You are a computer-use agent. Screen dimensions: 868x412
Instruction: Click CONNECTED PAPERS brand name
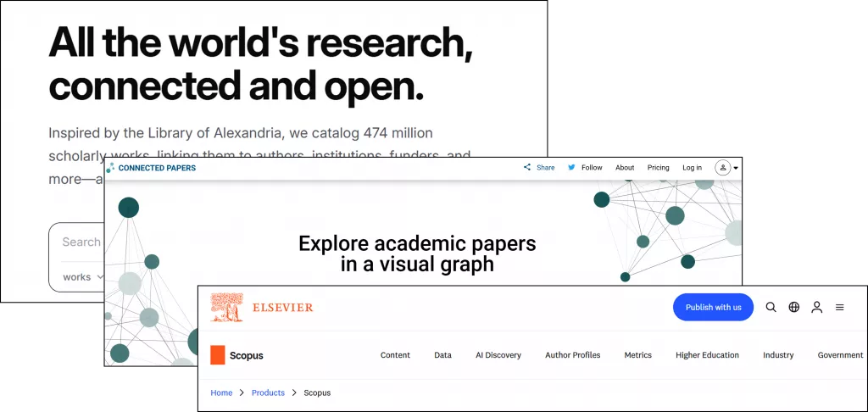(x=157, y=168)
